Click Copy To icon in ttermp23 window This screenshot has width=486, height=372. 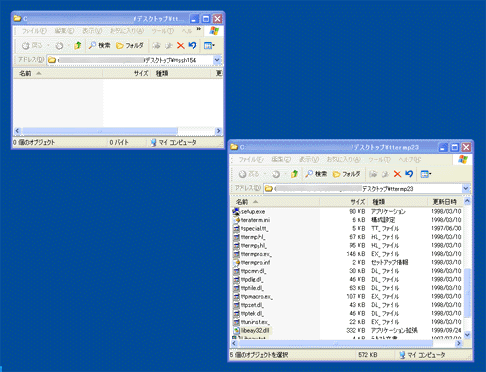click(385, 174)
